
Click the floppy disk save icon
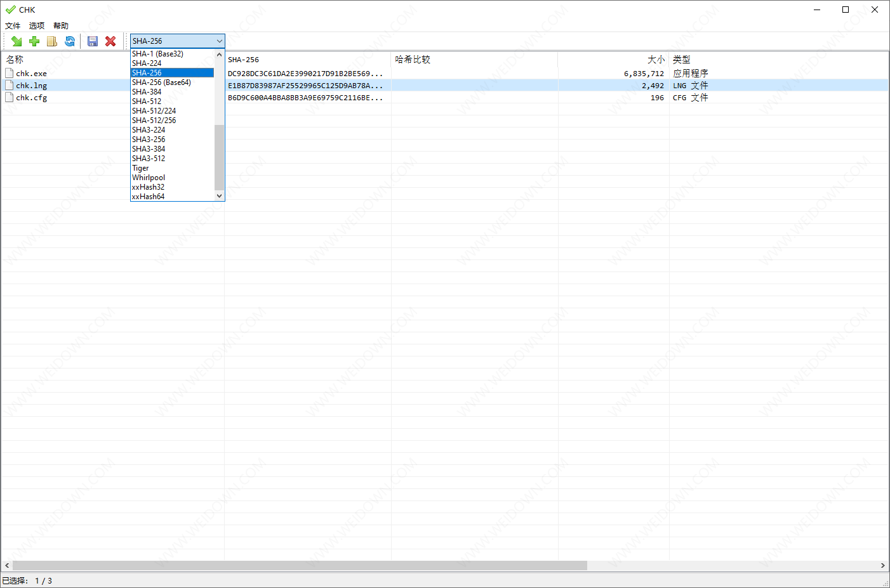point(93,41)
